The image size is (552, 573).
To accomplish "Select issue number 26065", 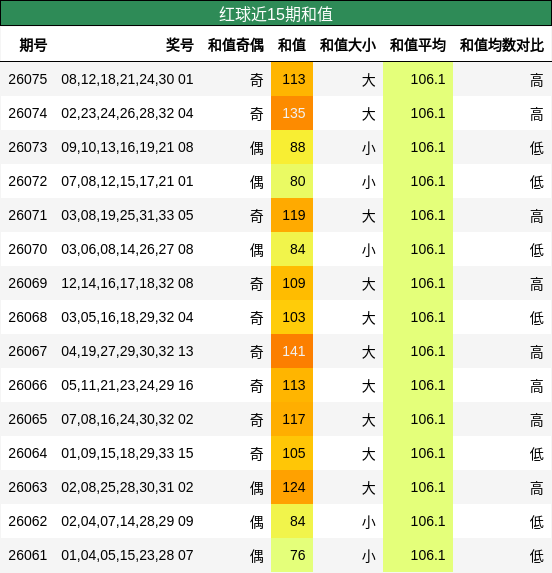I will pos(28,419).
